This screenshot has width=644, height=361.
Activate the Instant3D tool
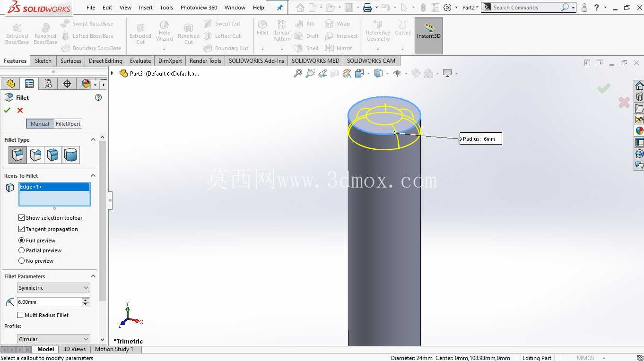pos(428,36)
